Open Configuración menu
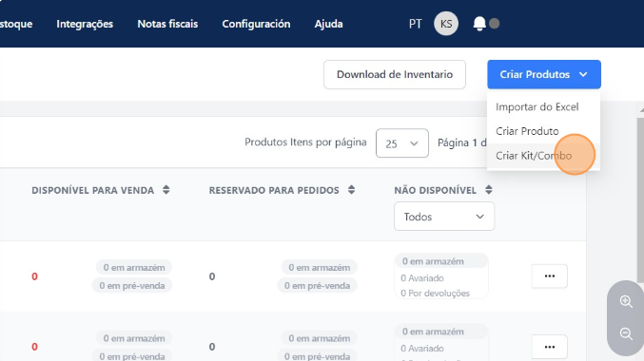Viewport: 644px width, 361px height. click(256, 24)
